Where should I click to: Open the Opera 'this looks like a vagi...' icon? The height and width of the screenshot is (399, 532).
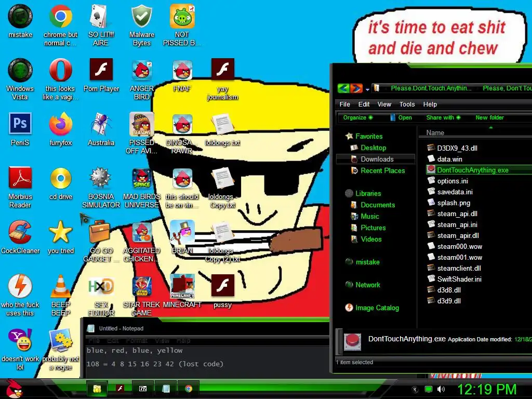pyautogui.click(x=60, y=79)
